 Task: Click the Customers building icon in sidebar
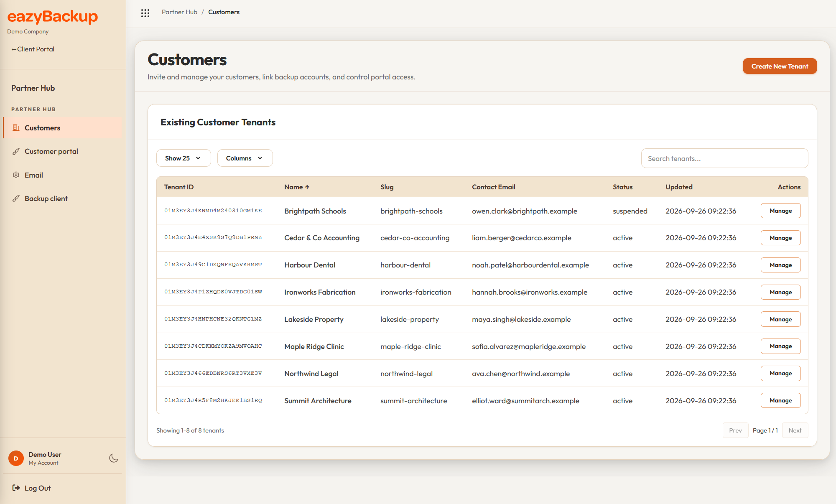(x=16, y=128)
